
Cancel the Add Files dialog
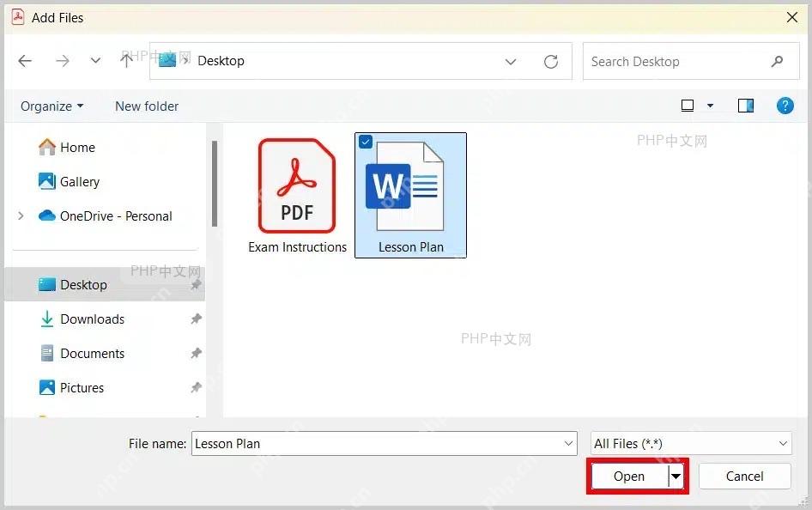[x=745, y=477]
